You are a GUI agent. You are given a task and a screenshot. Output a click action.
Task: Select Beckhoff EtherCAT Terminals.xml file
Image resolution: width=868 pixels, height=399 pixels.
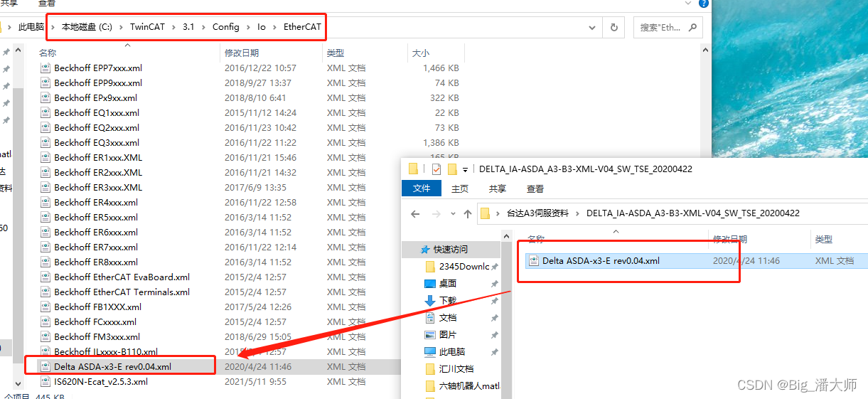(x=122, y=292)
